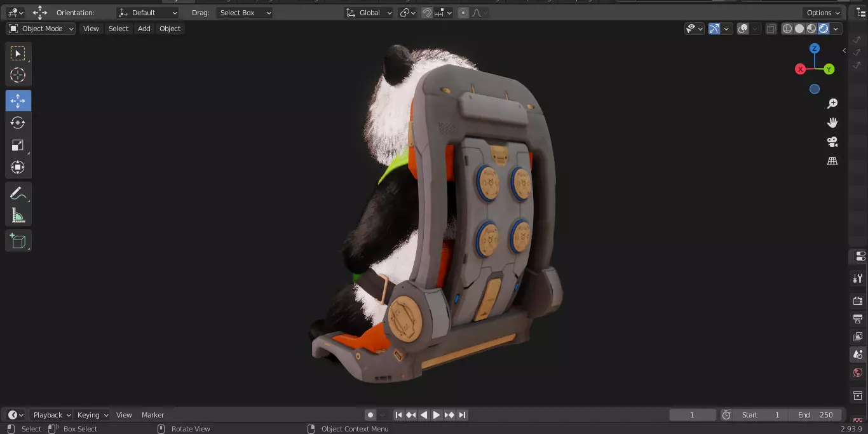Toggle show gizmo button

point(714,29)
